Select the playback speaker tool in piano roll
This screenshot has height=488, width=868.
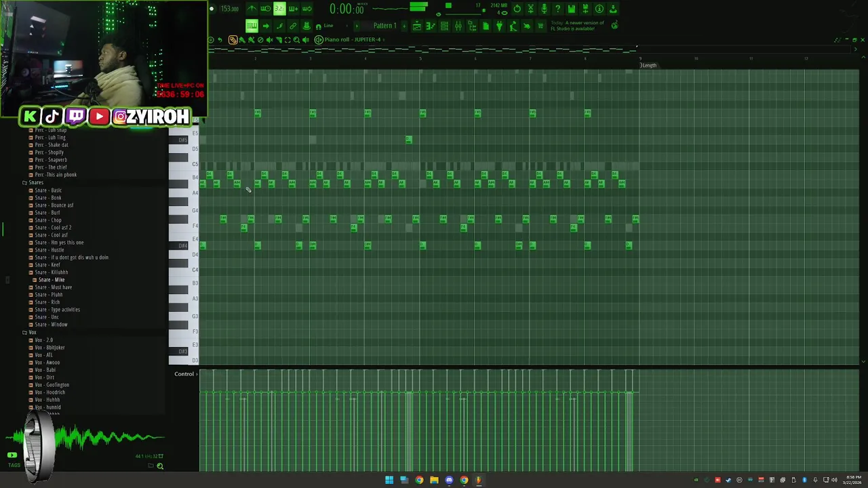(305, 39)
